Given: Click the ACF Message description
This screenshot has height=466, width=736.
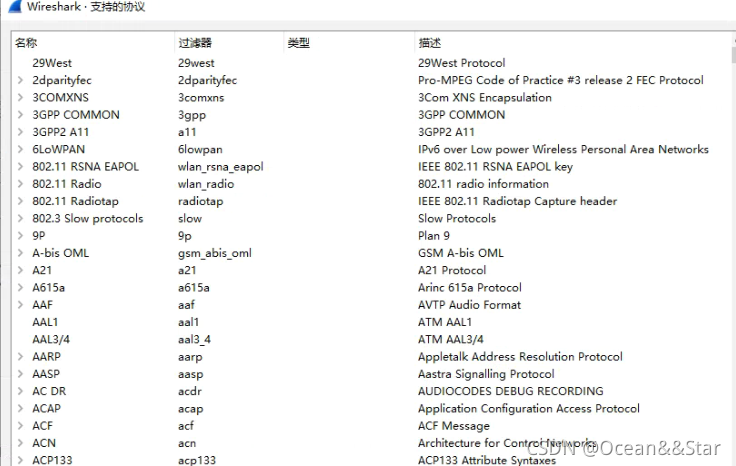Looking at the screenshot, I should click(454, 426).
